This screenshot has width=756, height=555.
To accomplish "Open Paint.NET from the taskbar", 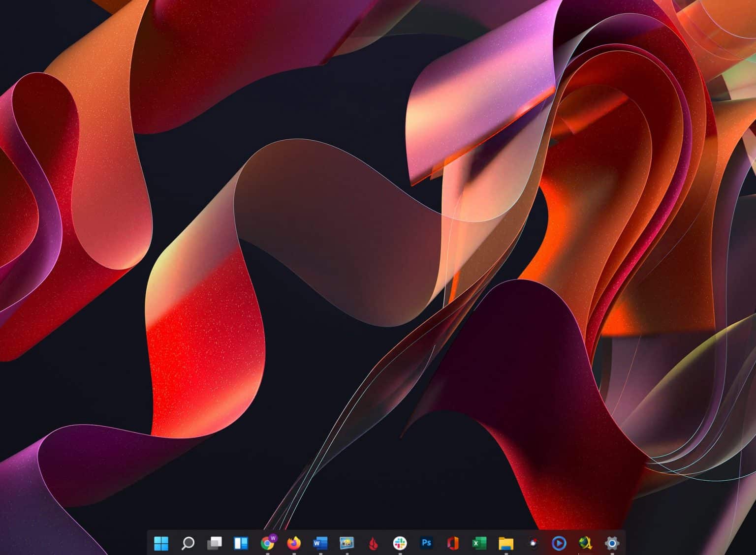I will point(533,543).
